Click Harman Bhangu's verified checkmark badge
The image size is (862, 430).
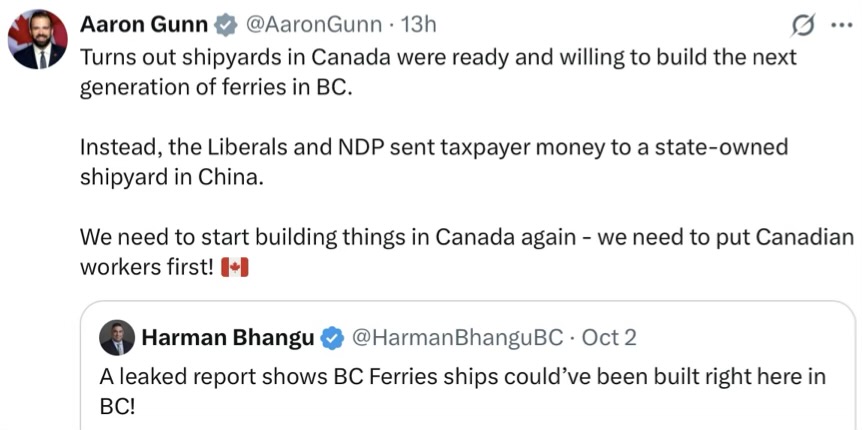click(x=331, y=338)
